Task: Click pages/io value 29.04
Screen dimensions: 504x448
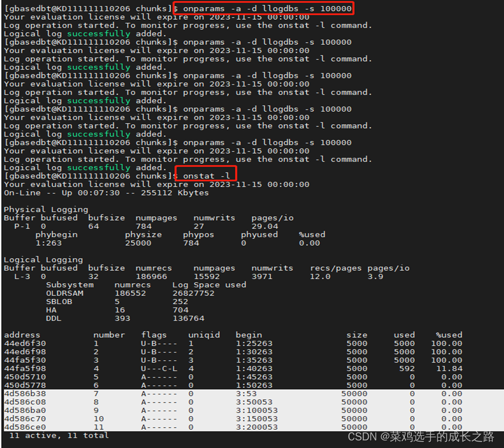Action: (x=265, y=226)
